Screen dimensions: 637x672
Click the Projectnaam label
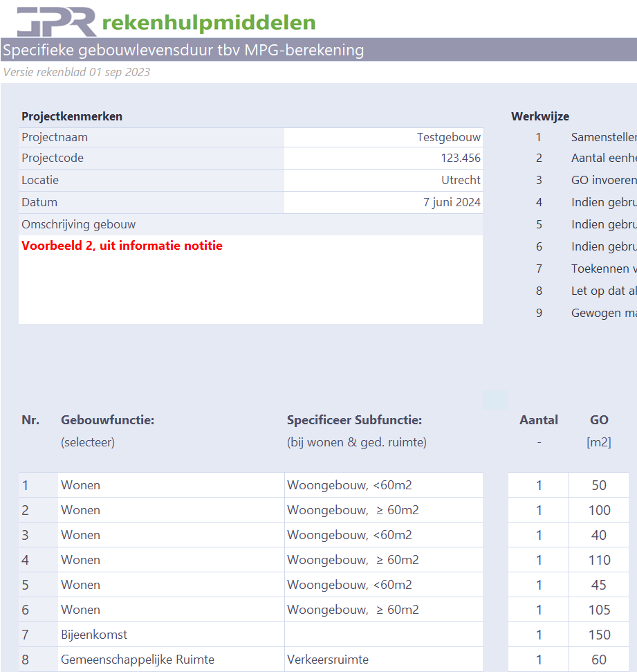click(55, 137)
